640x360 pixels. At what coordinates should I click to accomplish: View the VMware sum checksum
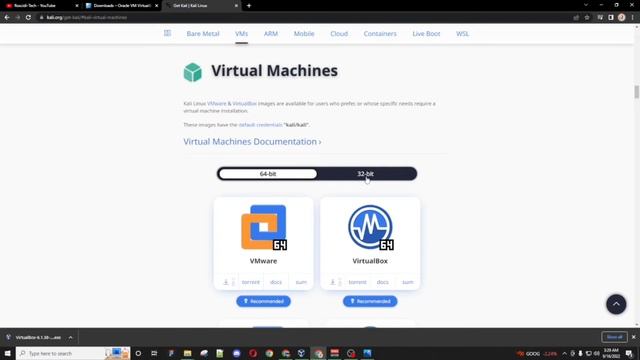tap(301, 282)
